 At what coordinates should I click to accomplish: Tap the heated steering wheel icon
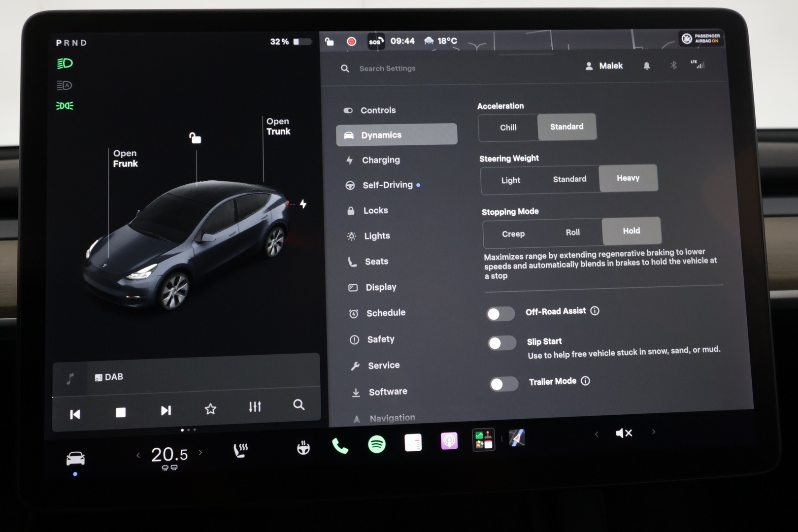(303, 447)
